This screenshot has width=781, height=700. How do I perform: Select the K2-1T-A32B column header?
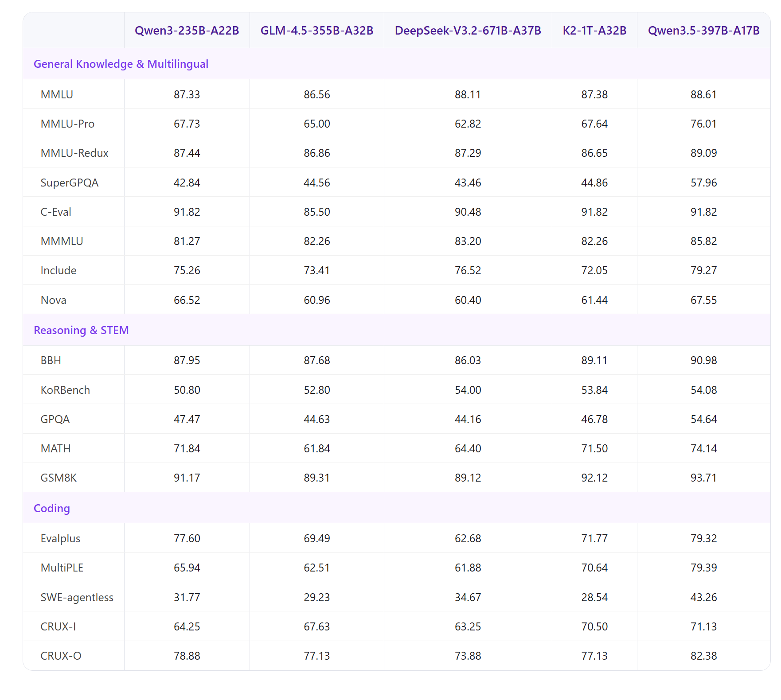(x=594, y=31)
